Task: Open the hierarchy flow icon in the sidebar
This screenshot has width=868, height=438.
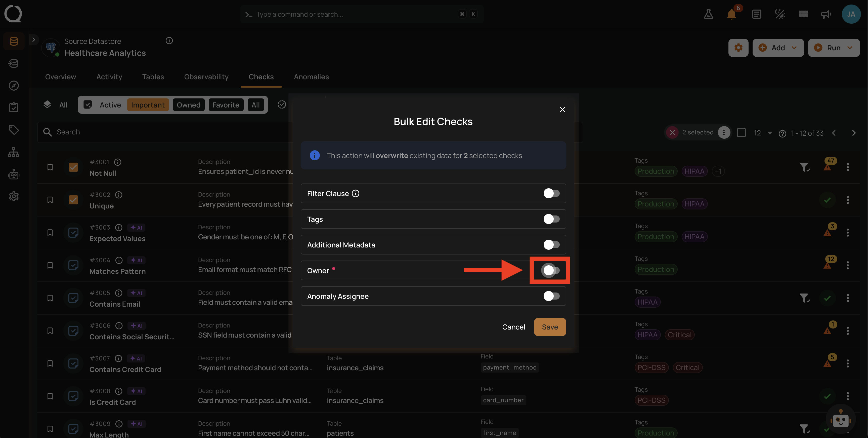Action: [14, 152]
